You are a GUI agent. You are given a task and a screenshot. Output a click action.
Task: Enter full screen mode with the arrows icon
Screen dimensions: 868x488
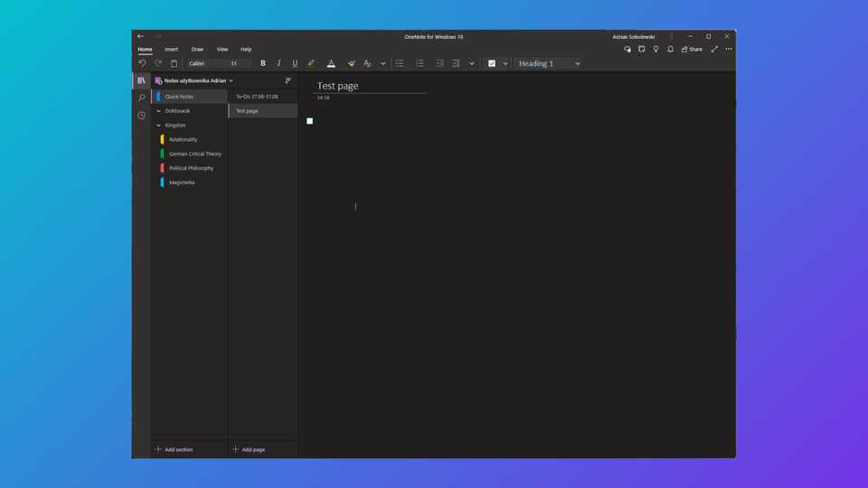tap(714, 49)
